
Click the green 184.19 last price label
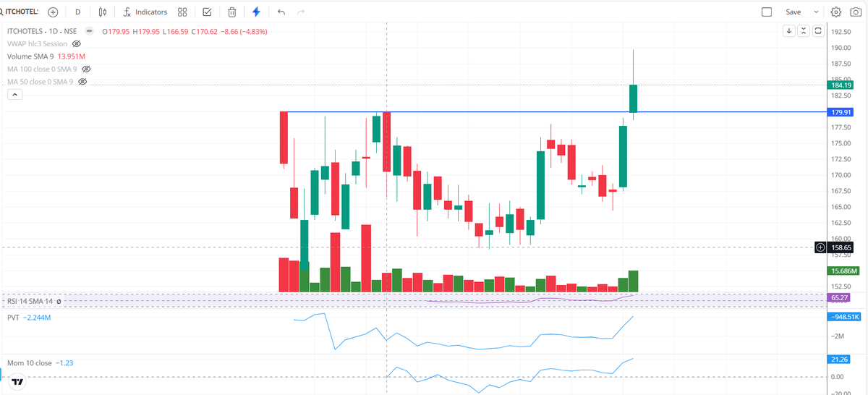point(840,85)
